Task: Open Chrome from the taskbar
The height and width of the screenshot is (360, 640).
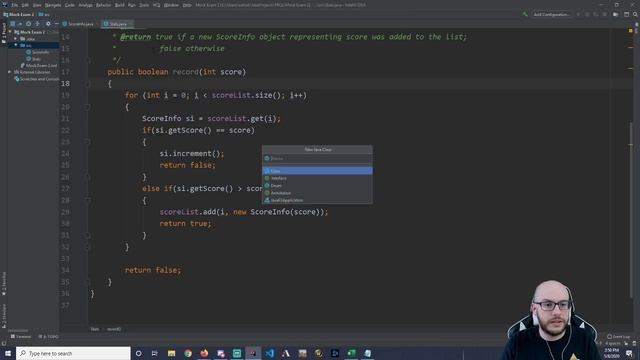Action: tap(188, 353)
